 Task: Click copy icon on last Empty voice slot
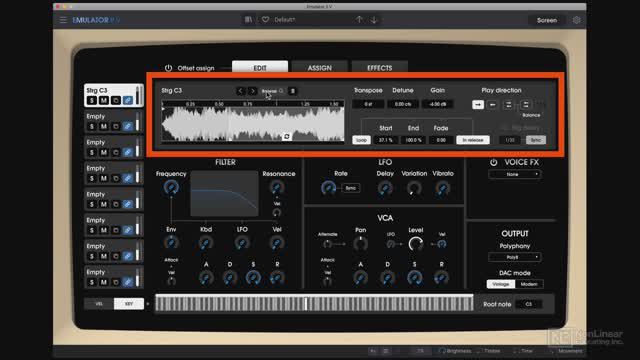pos(116,282)
